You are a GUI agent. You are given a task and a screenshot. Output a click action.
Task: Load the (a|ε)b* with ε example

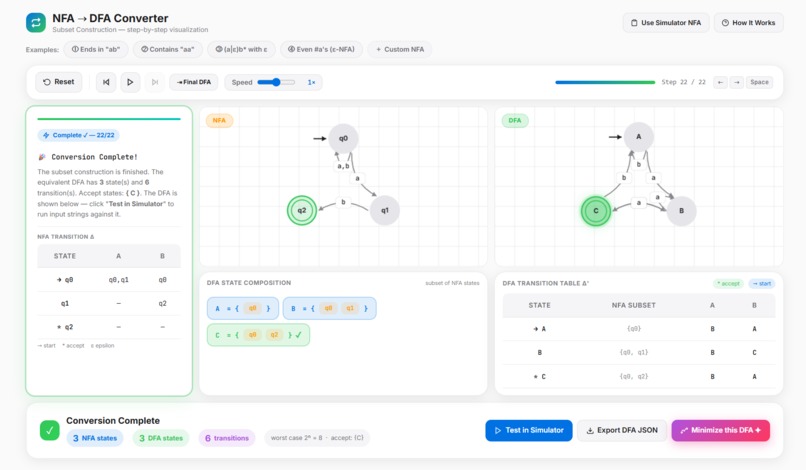tap(241, 49)
